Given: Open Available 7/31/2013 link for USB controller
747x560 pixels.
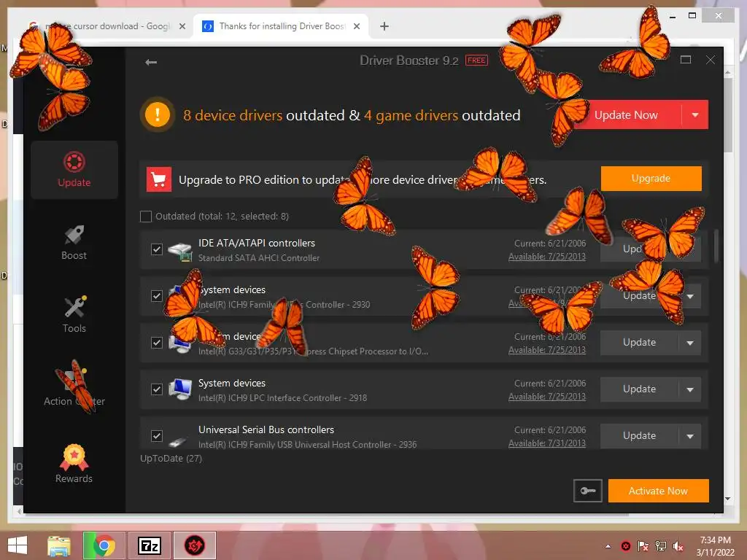Looking at the screenshot, I should click(x=547, y=443).
